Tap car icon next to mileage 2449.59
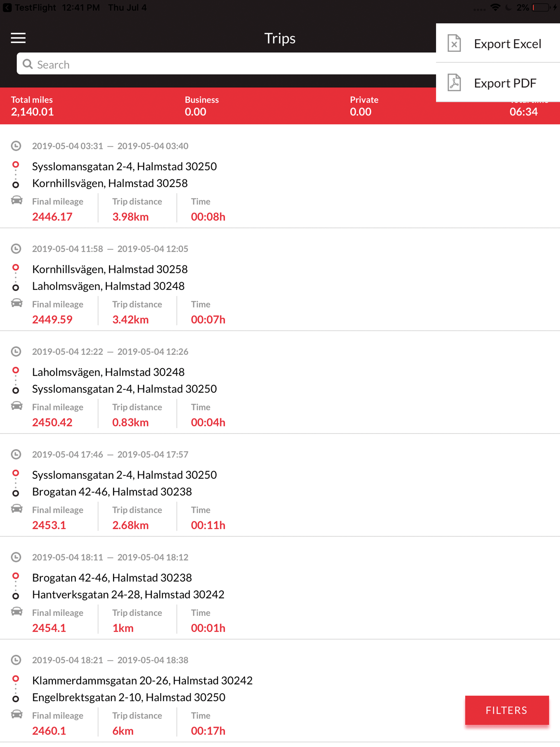 [17, 303]
